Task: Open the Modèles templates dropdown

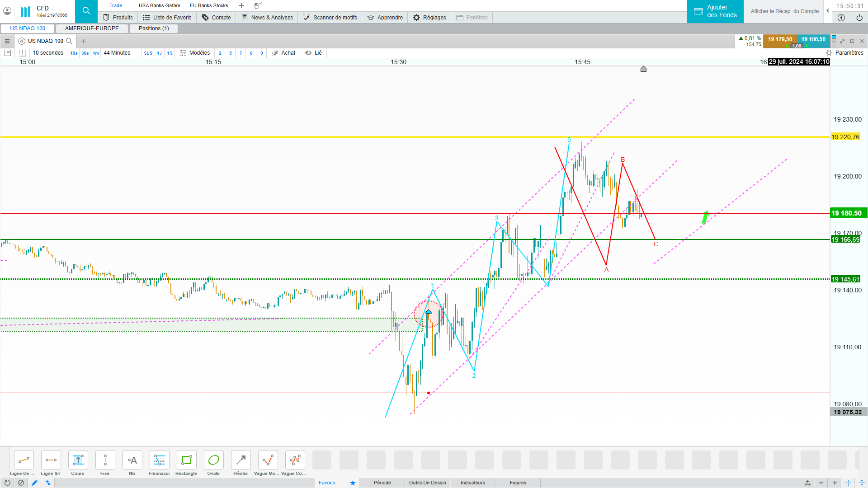Action: click(195, 53)
